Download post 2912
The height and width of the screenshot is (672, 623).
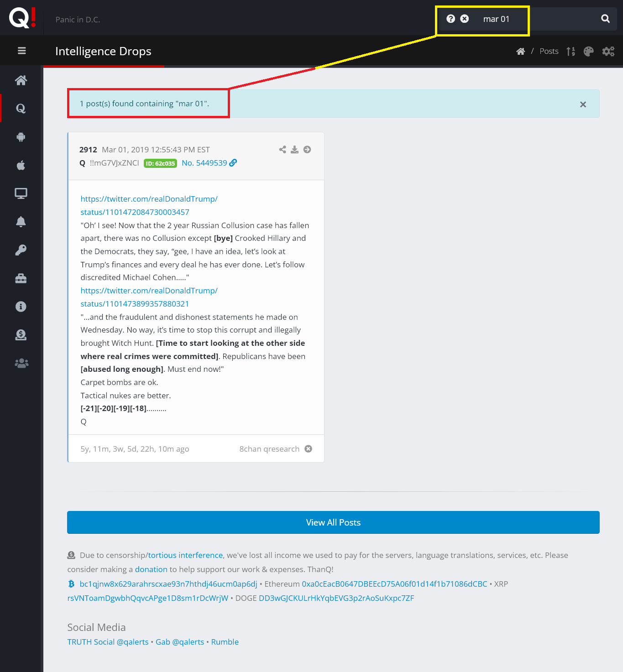click(x=295, y=150)
